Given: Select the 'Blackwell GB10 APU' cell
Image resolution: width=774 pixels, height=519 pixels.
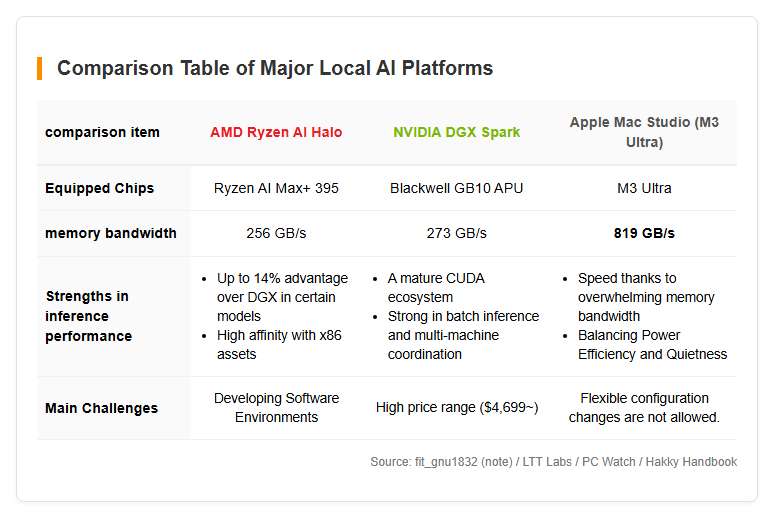Looking at the screenshot, I should tap(457, 188).
